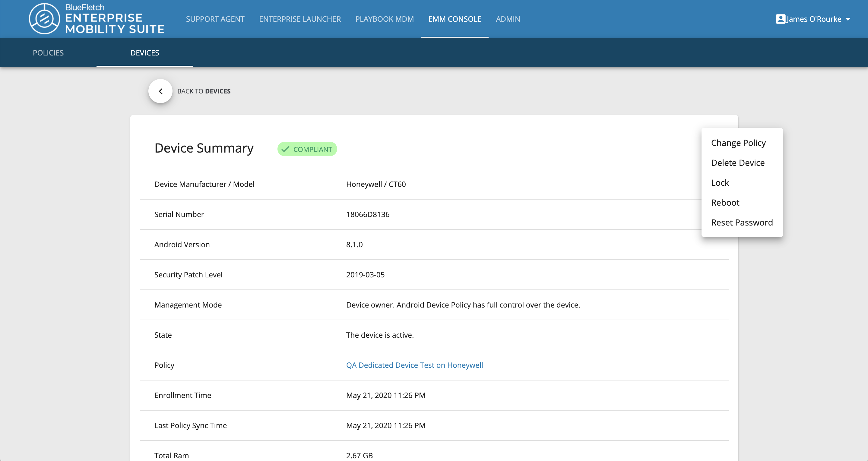
Task: Click the Enrollment Time value
Action: (385, 395)
